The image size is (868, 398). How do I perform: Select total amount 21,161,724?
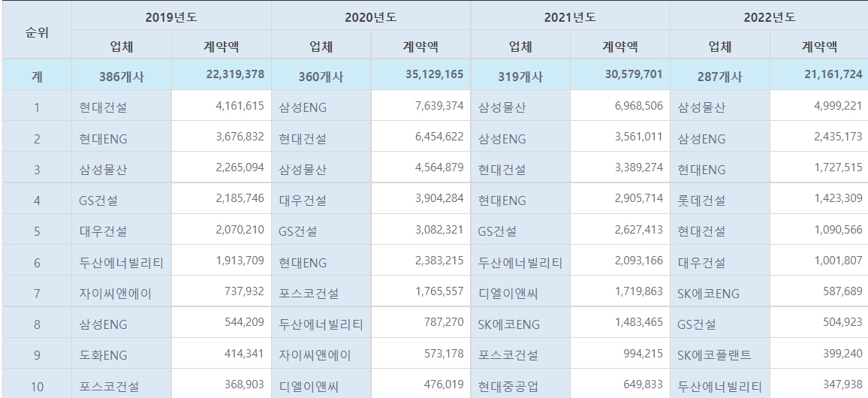coord(819,74)
